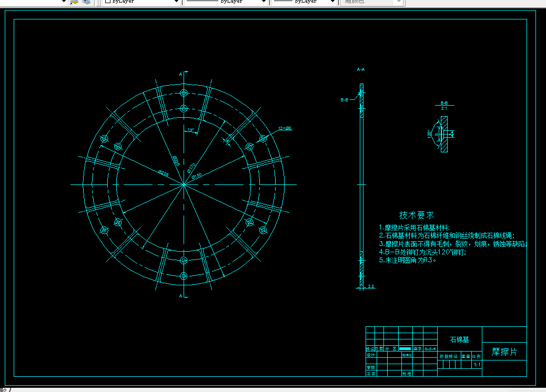Screen dimensions: 546x392
Task: Select the 批准 cell in title block
Action: tap(407, 374)
